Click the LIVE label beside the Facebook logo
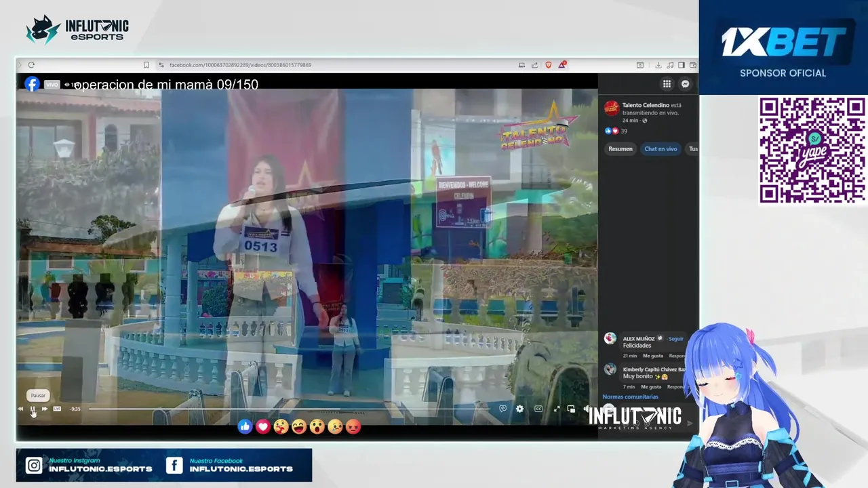Viewport: 868px width, 488px height. 52,85
